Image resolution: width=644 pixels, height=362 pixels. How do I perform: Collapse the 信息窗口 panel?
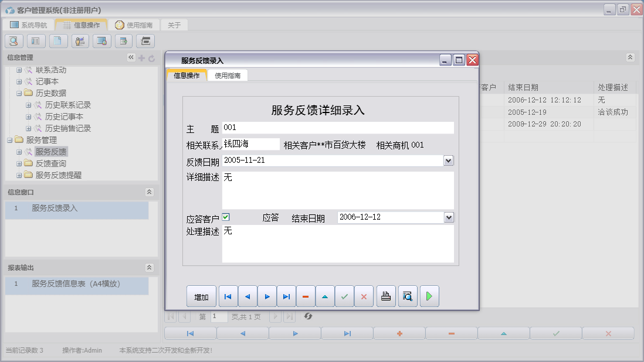coord(149,192)
